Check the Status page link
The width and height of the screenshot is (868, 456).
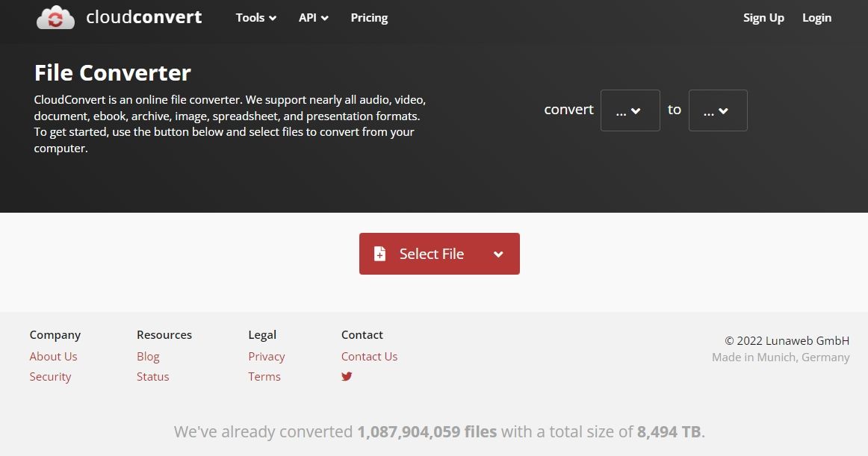(153, 376)
